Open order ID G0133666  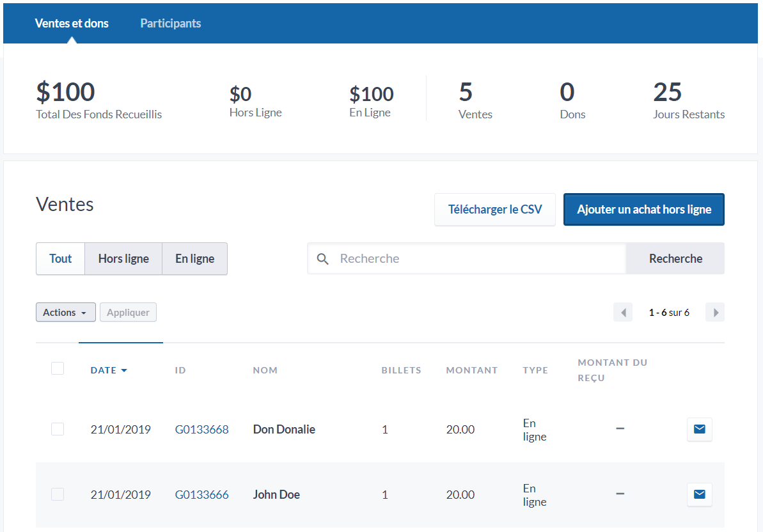pos(201,495)
